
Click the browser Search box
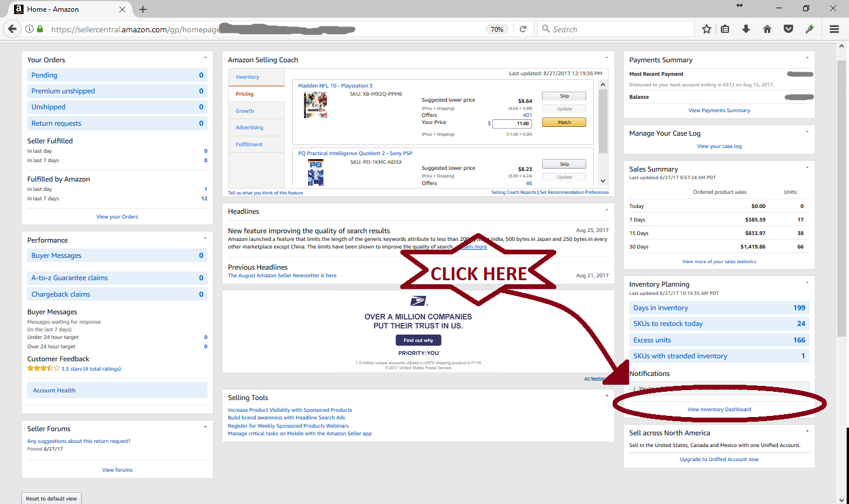(x=614, y=29)
